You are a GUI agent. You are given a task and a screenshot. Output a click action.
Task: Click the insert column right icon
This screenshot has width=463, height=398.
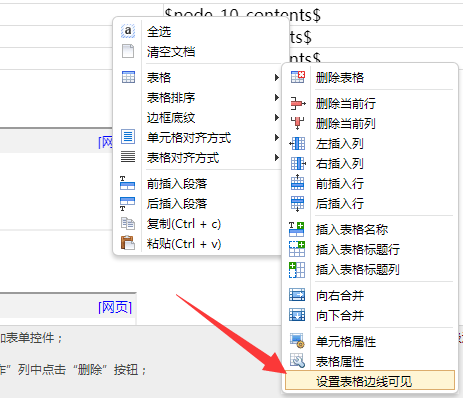point(298,163)
